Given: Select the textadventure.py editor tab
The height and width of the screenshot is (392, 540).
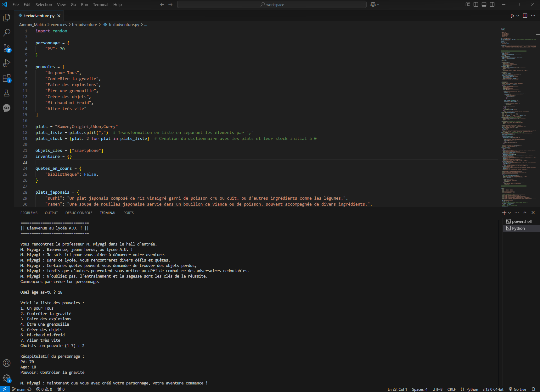Looking at the screenshot, I should coord(39,16).
